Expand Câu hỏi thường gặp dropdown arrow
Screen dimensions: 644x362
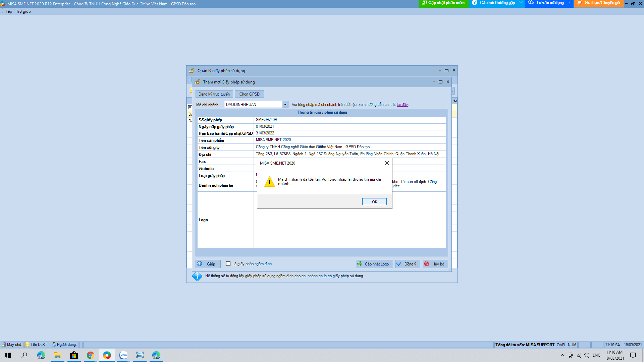click(x=521, y=3)
